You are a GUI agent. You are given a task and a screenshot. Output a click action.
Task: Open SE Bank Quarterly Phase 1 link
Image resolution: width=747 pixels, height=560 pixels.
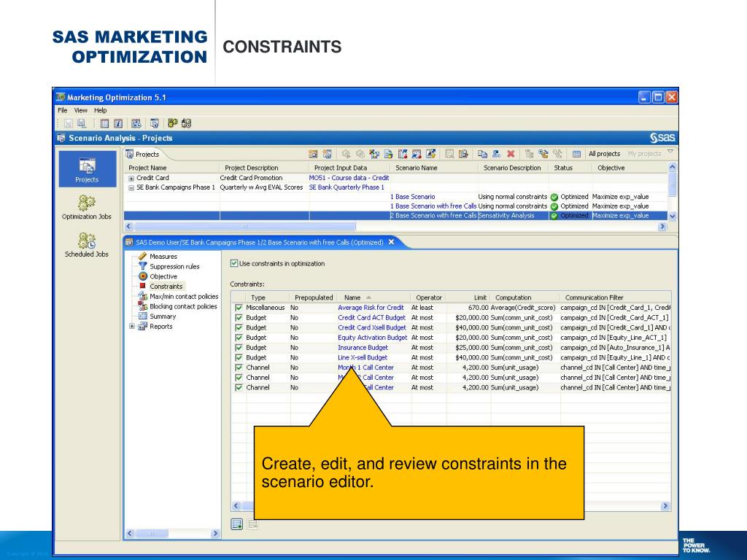click(347, 187)
